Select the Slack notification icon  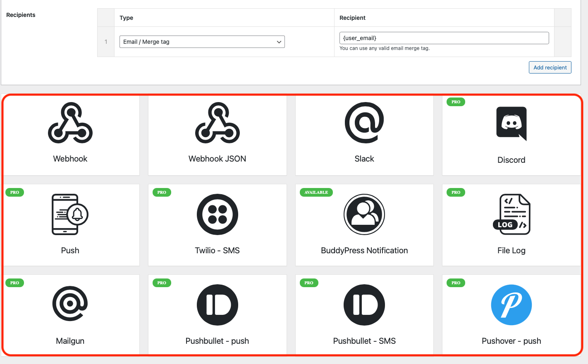pyautogui.click(x=364, y=123)
